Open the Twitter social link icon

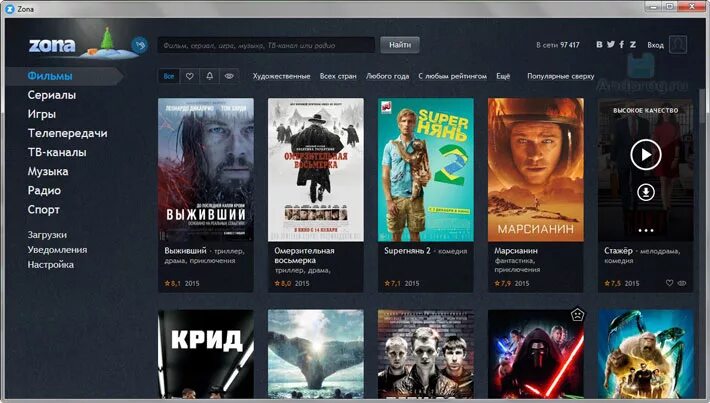(x=611, y=44)
